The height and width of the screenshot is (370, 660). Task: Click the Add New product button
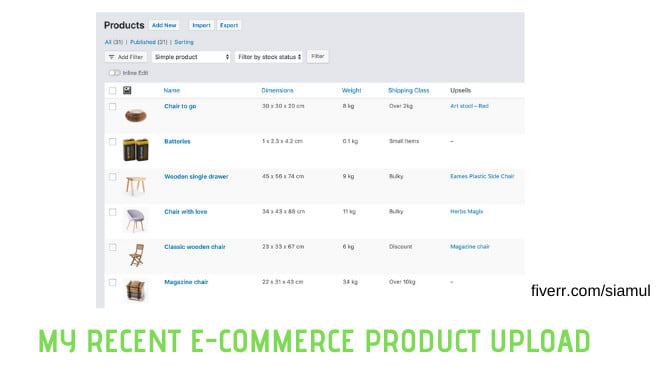pyautogui.click(x=164, y=25)
